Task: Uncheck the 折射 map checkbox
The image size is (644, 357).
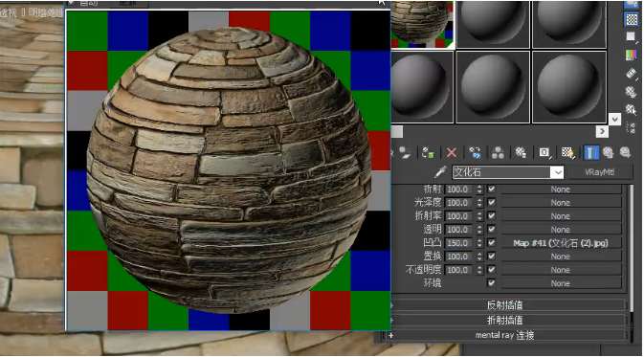Action: coord(492,189)
